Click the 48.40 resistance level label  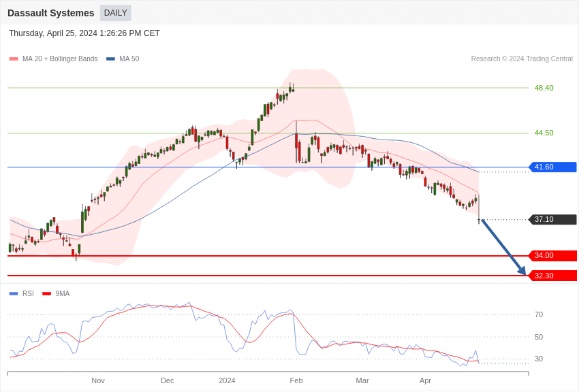(x=544, y=88)
